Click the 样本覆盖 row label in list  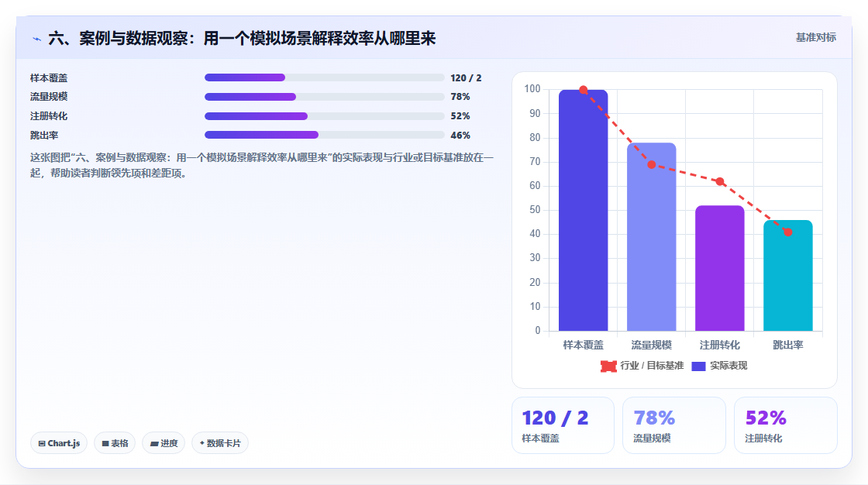pos(49,78)
